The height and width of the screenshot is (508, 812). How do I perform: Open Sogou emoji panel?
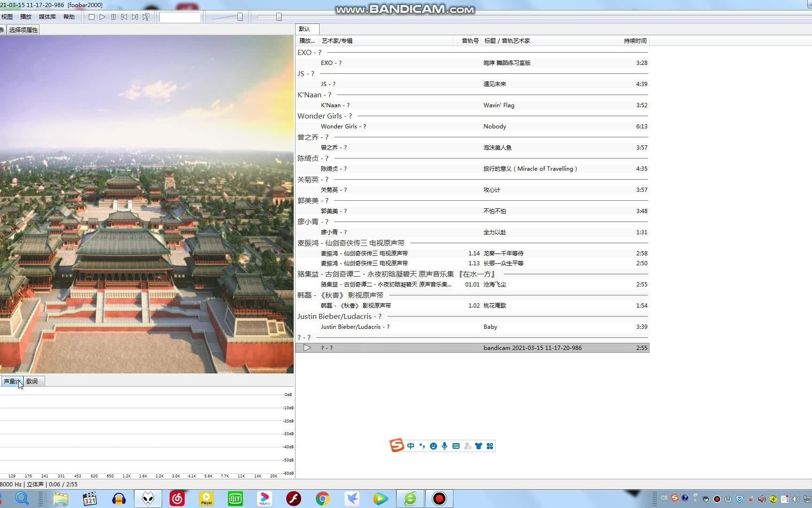pyautogui.click(x=433, y=446)
